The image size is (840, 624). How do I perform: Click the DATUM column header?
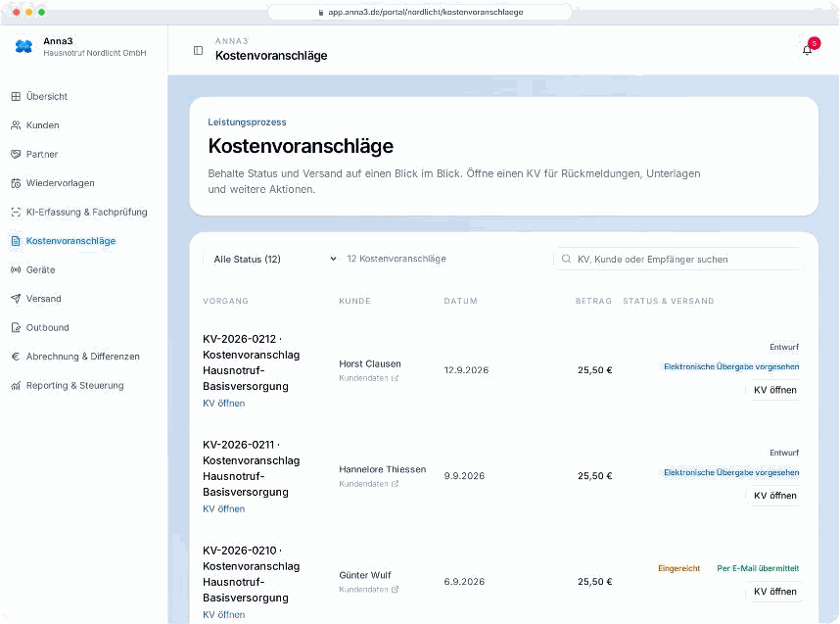pyautogui.click(x=461, y=302)
